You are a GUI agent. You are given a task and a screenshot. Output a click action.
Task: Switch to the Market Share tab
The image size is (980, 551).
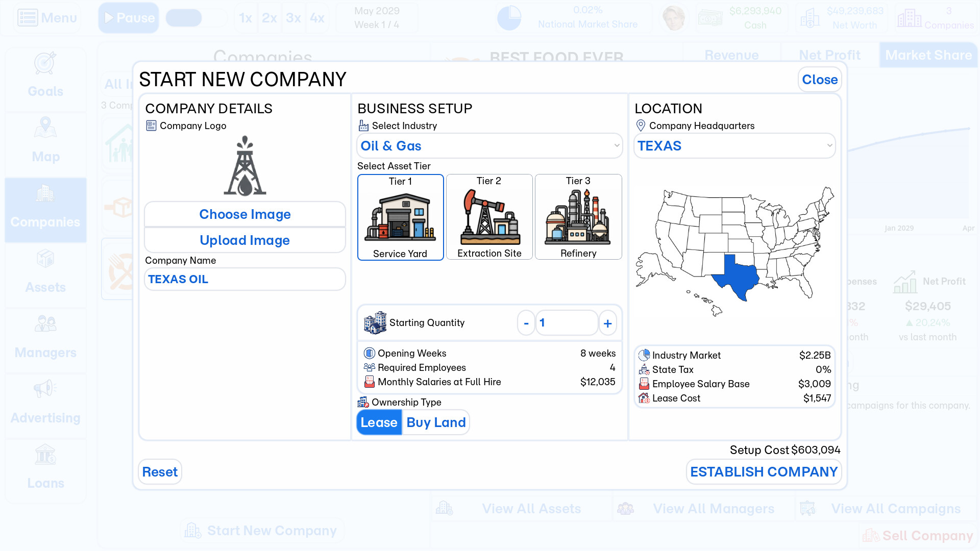pyautogui.click(x=928, y=55)
